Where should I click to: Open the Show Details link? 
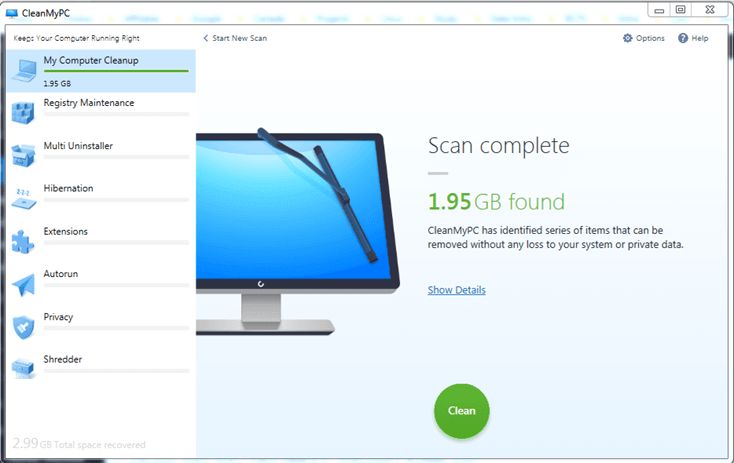point(456,290)
